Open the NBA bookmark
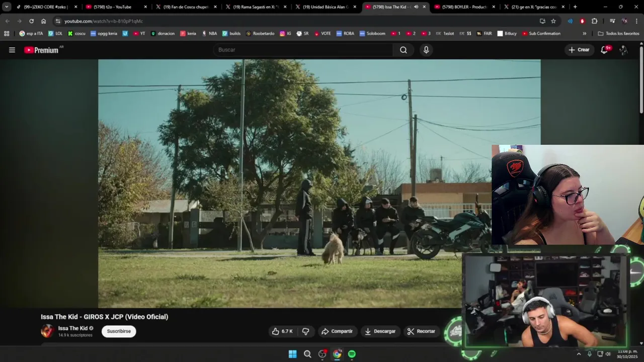644x362 pixels. click(x=209, y=34)
